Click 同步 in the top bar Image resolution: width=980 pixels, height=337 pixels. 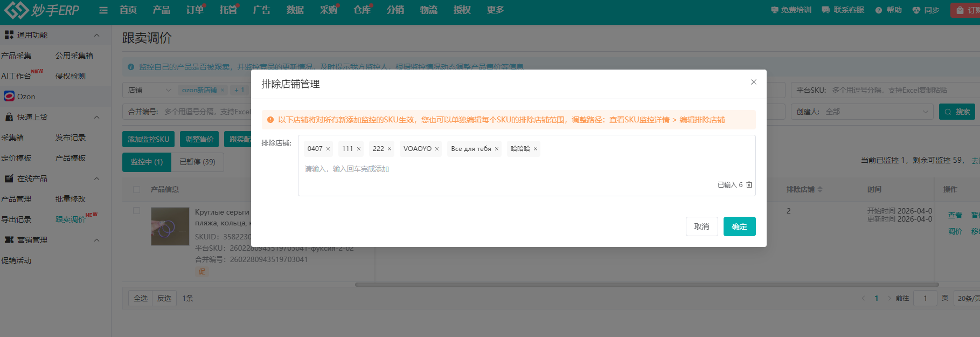[926, 10]
